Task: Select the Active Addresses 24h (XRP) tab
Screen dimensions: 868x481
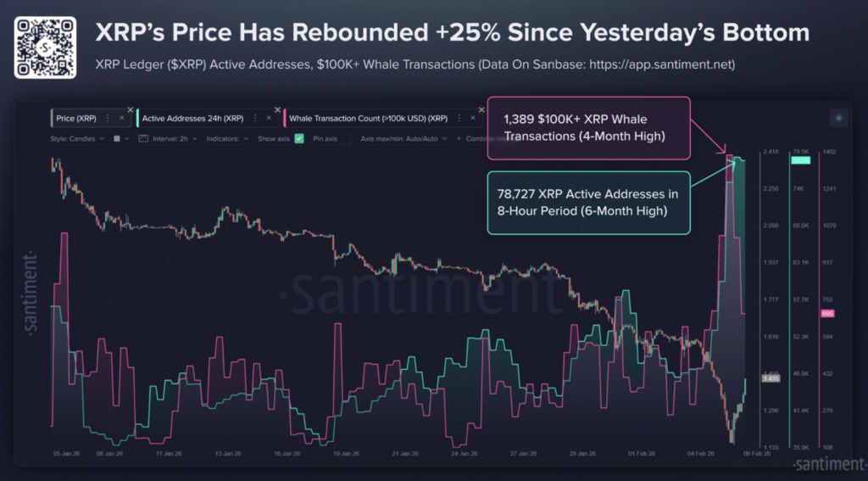Action: point(192,118)
